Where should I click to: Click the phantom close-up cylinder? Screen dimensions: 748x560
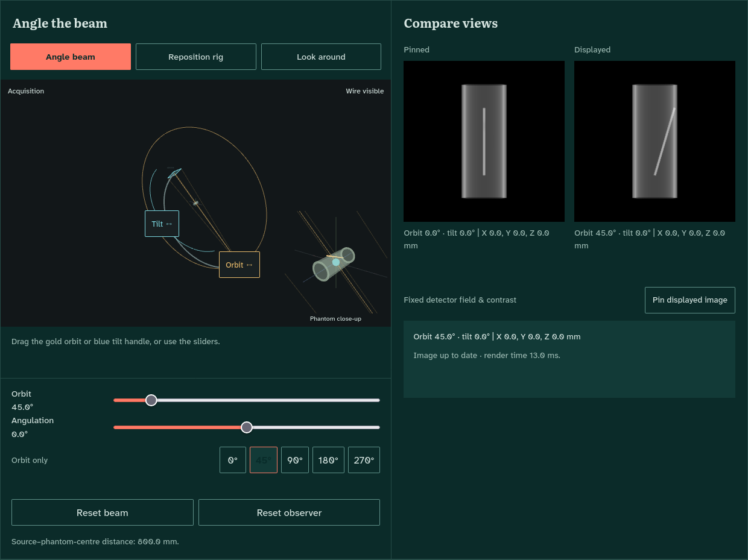pos(334,265)
